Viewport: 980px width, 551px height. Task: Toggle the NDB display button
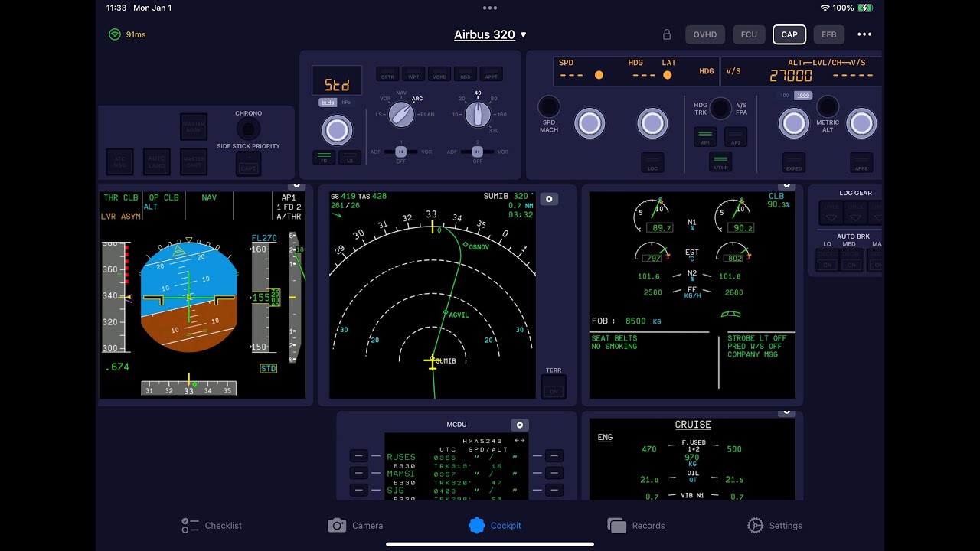click(465, 74)
